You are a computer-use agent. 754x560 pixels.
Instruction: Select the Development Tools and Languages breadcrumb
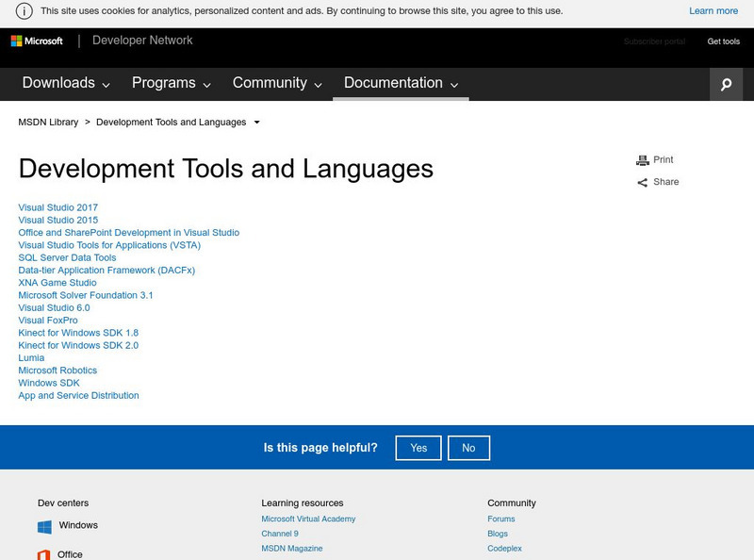[x=172, y=123]
